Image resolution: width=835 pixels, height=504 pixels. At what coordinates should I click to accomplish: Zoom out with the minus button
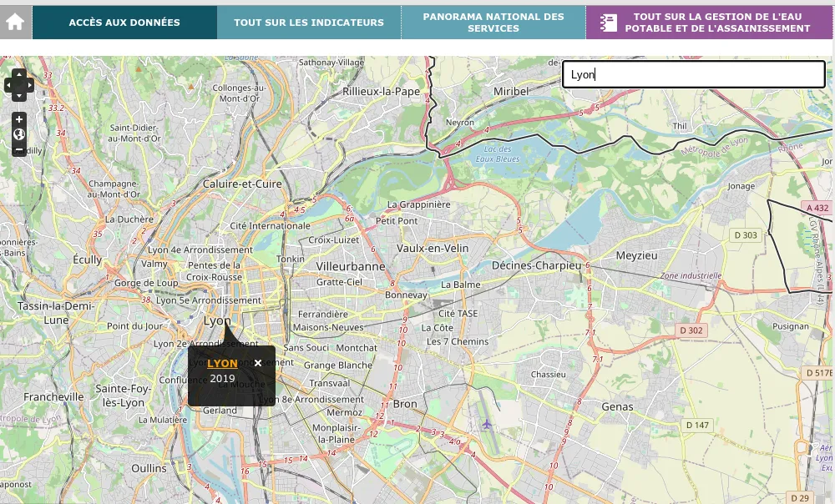click(19, 149)
